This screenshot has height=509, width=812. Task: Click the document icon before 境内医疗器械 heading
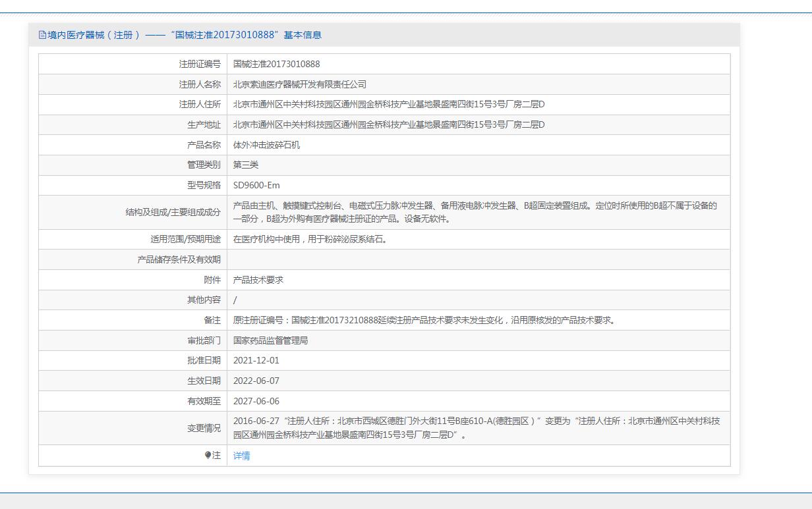tap(42, 35)
